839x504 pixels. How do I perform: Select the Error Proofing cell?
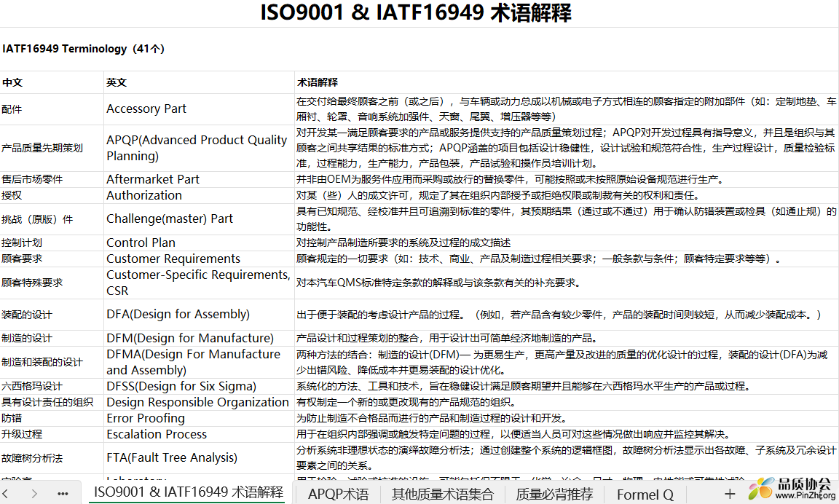click(x=199, y=418)
